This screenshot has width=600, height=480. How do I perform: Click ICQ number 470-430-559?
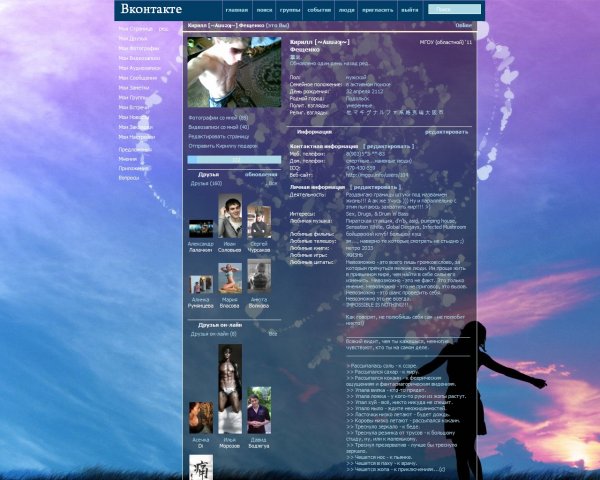pos(360,168)
